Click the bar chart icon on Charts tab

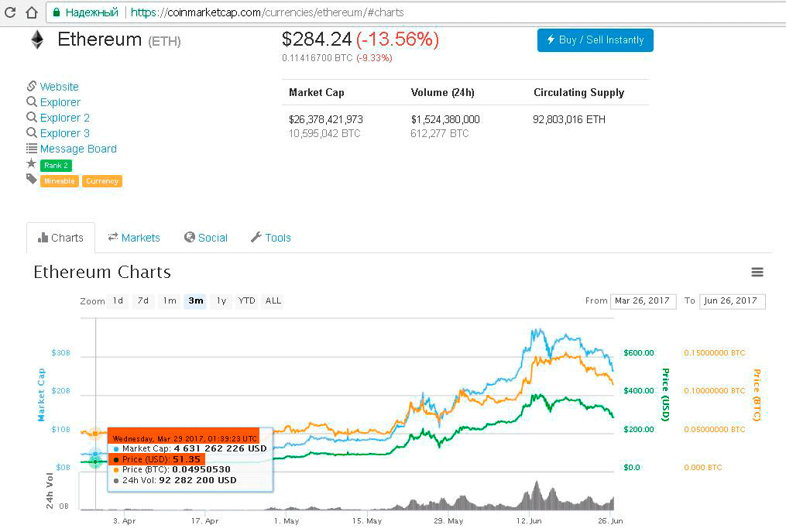pyautogui.click(x=43, y=238)
